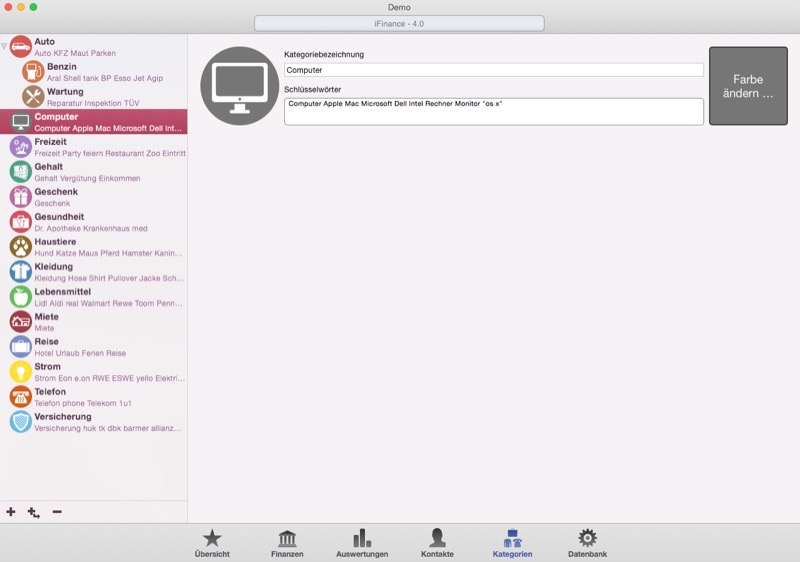Open the Übersicht tab
Viewport: 800px width, 562px height.
(x=212, y=543)
